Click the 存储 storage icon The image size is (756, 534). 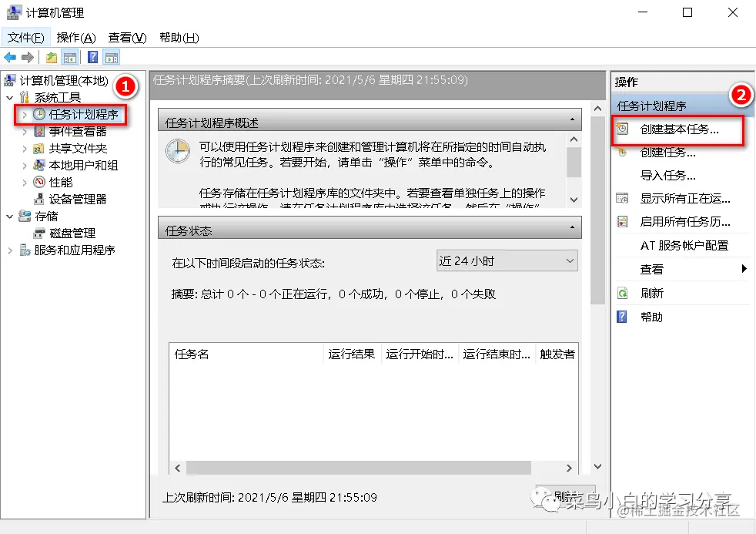pos(25,216)
